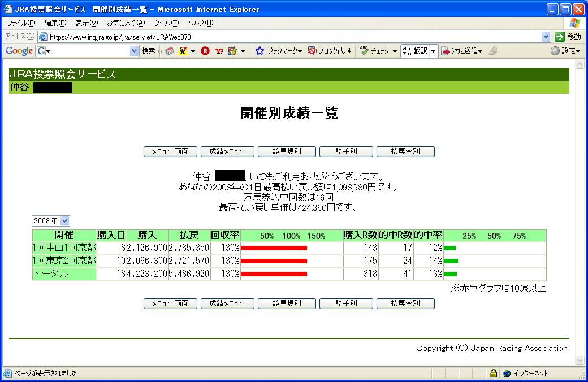This screenshot has width=588, height=382.
Task: Click the yellow highlighter star icon
Action: click(183, 51)
